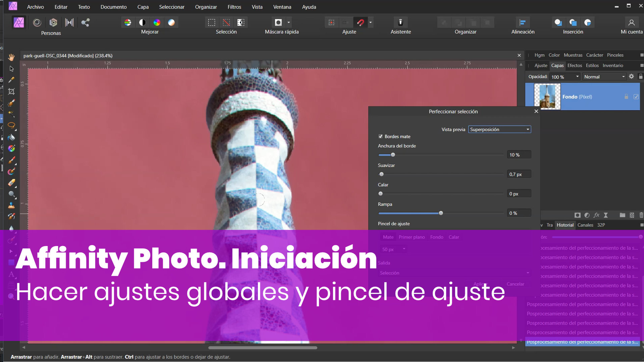Click the Adjustments icon in Layers panel

[587, 215]
